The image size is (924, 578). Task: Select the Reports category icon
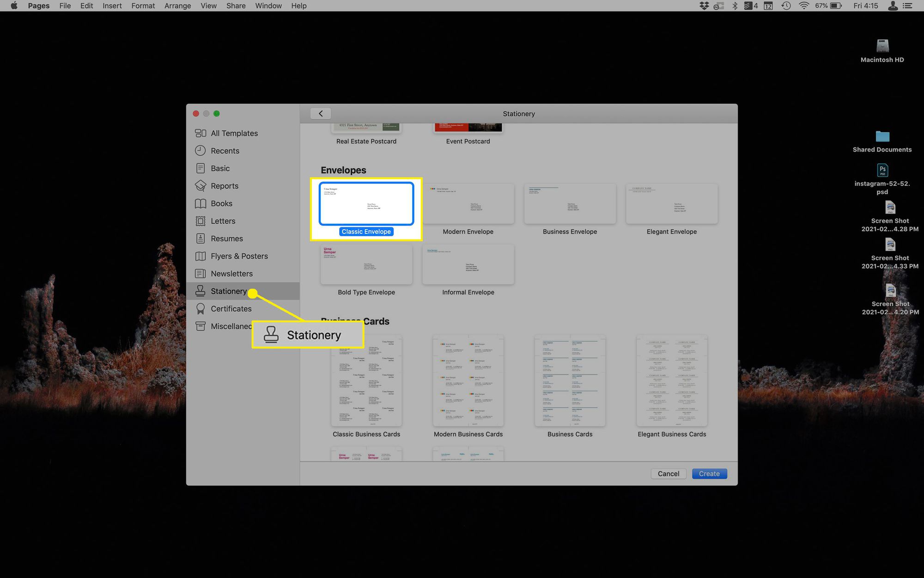coord(200,185)
